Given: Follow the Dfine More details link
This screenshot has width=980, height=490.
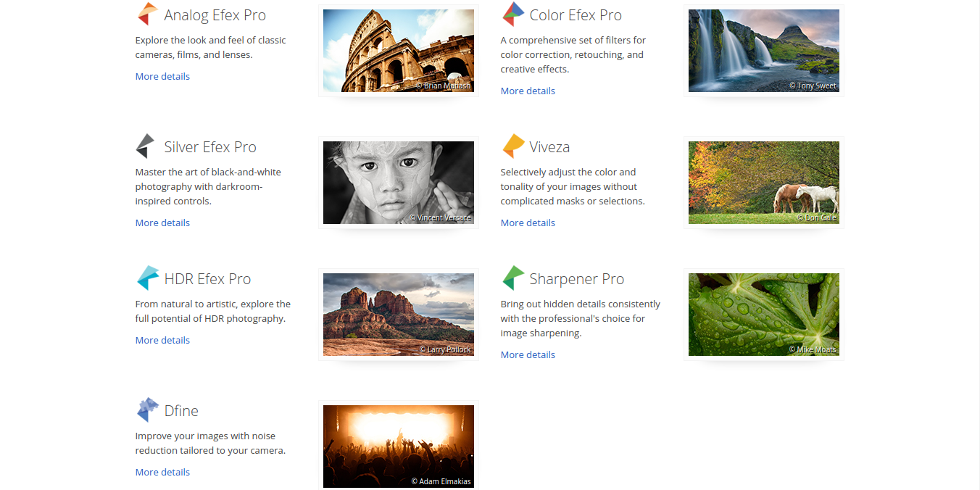Looking at the screenshot, I should [162, 472].
